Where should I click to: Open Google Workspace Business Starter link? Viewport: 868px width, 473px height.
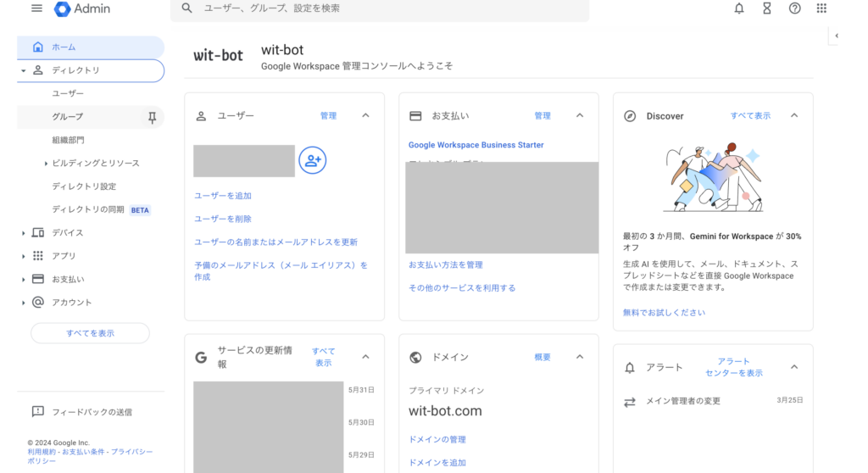476,145
